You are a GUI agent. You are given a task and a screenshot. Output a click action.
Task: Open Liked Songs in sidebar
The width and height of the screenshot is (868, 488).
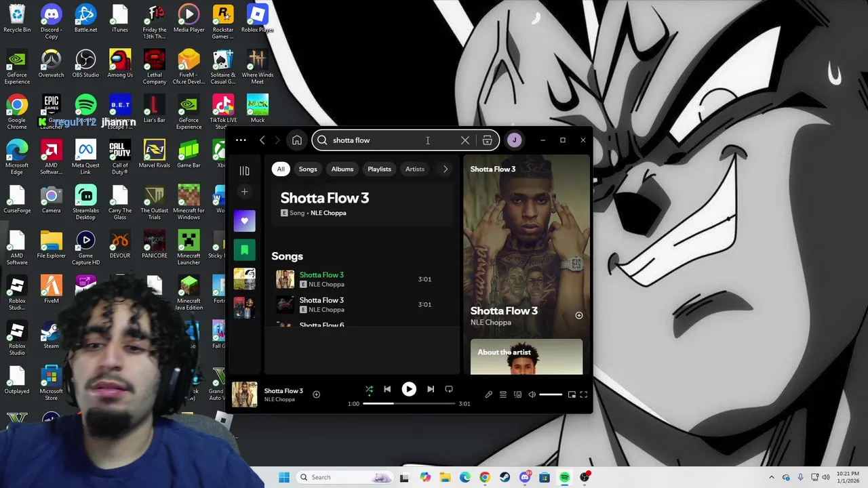click(x=244, y=221)
